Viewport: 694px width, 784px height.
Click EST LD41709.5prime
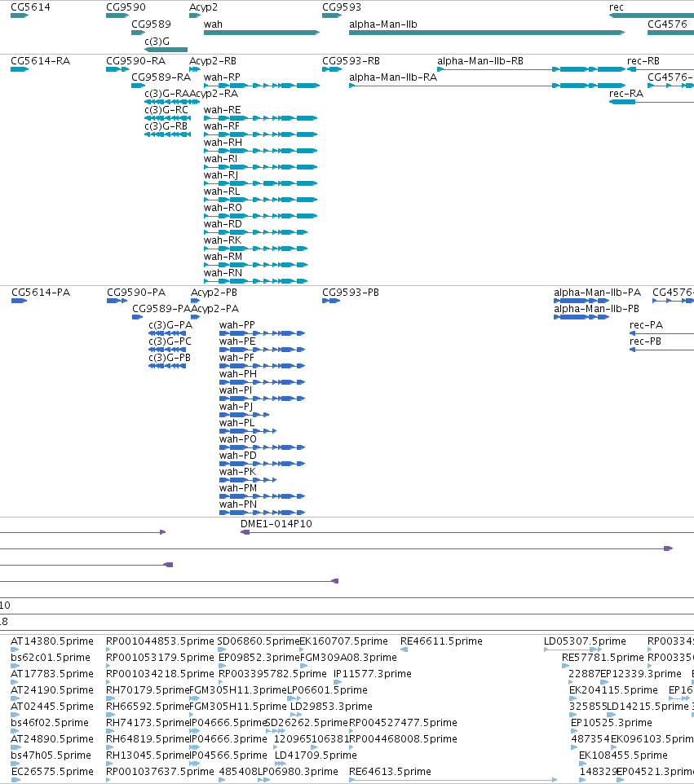pos(316,755)
